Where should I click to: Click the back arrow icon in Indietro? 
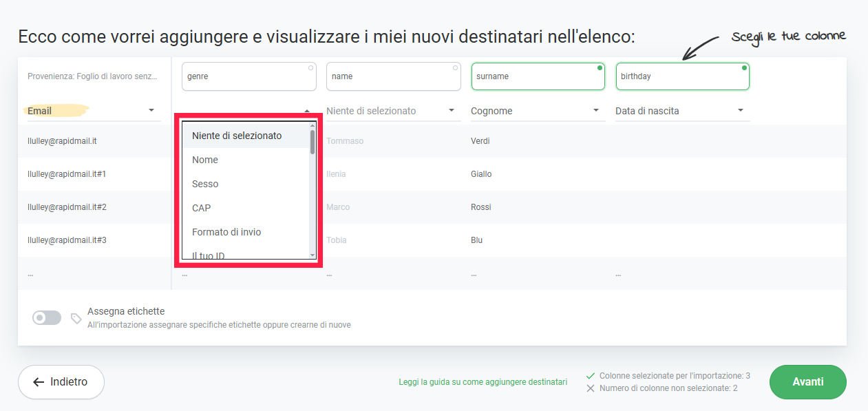39,382
